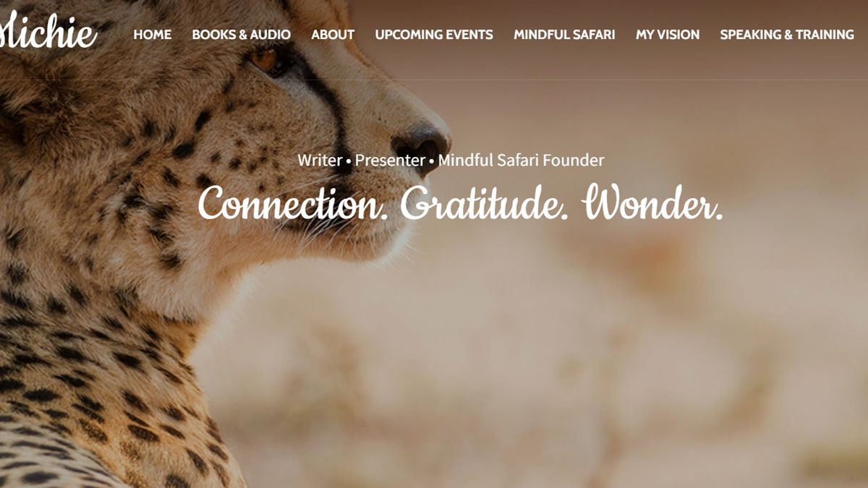Viewport: 868px width, 488px height.
Task: Click the Gratitude. headline word
Action: [484, 203]
